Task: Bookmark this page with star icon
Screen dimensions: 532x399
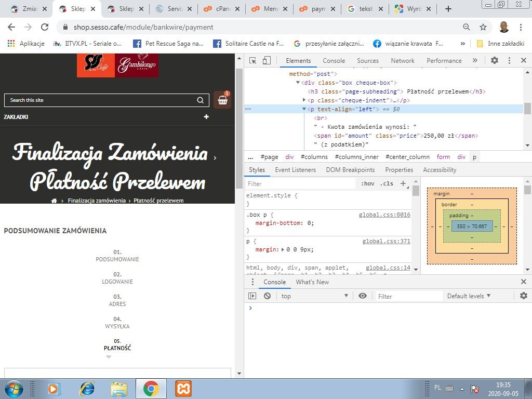Action: 483,27
